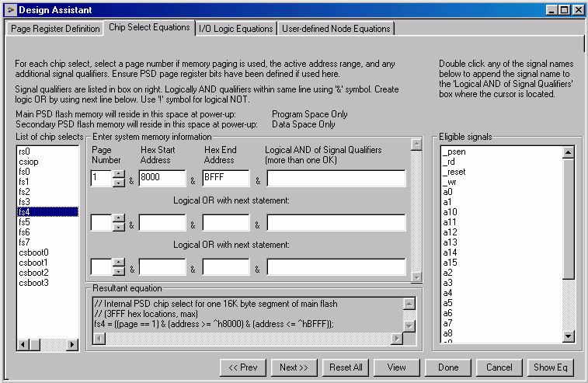Click the << Prev button
588x383 pixels.
click(x=244, y=367)
